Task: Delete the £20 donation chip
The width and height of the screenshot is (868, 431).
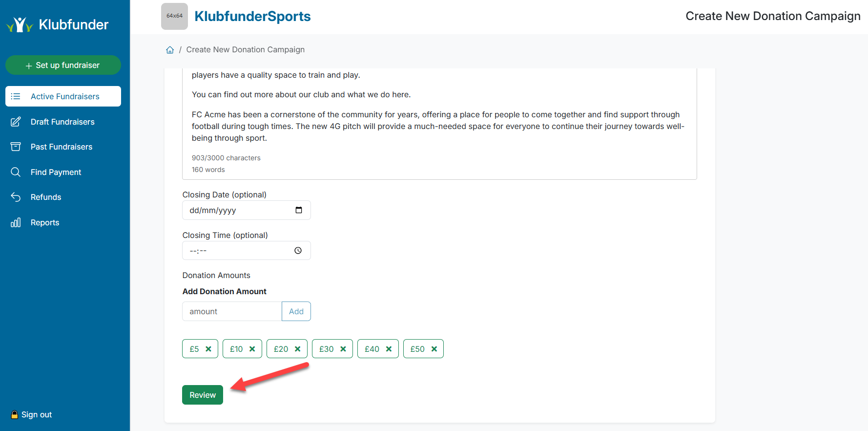Action: coord(298,349)
